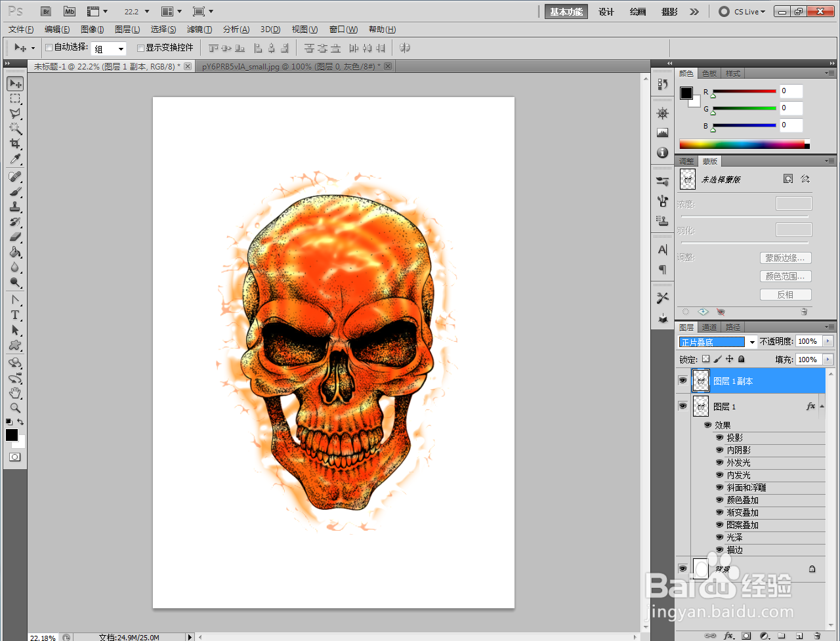Screen dimensions: 840x641
Task: Toggle visibility of 投影 effect
Action: [x=720, y=438]
